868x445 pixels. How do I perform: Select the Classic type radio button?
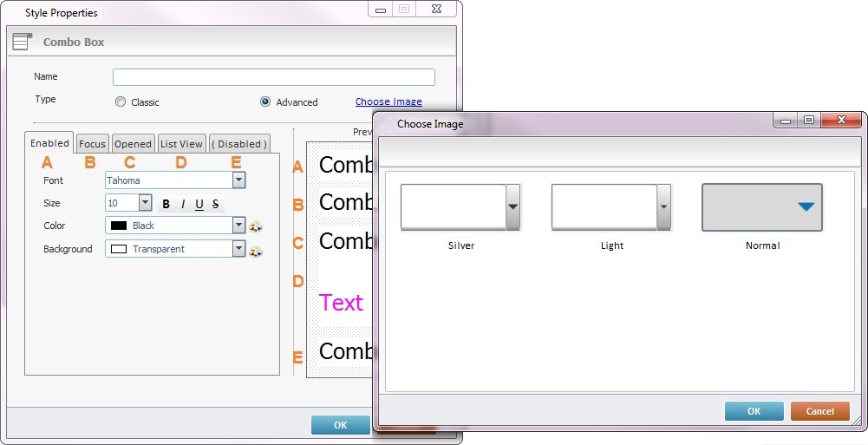click(x=121, y=101)
